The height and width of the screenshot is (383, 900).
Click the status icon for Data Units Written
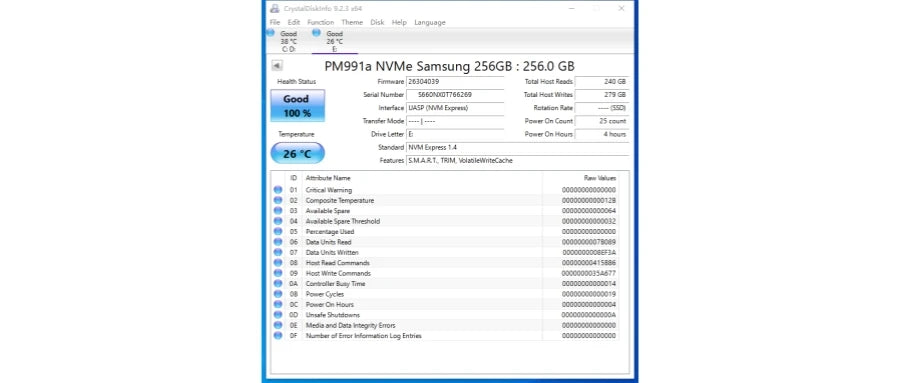[278, 252]
